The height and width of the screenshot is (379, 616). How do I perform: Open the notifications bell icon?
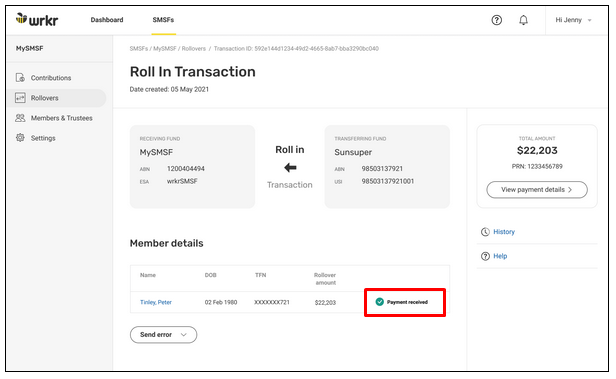(x=523, y=20)
